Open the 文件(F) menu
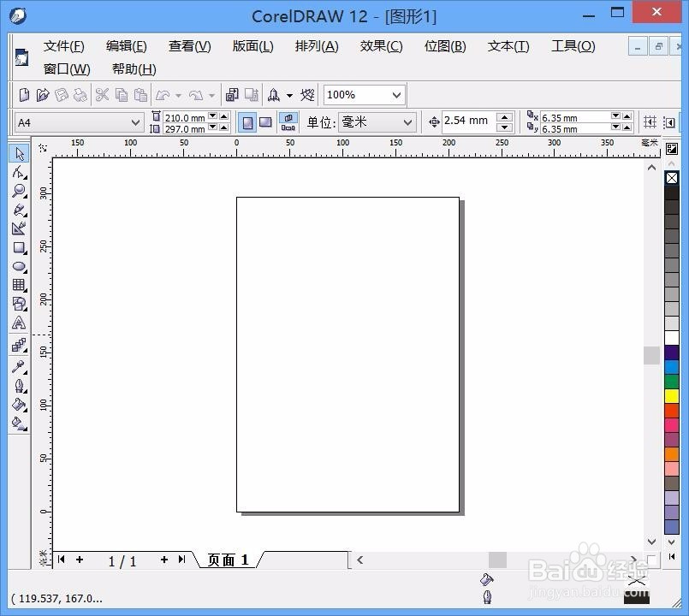Viewport: 689px width, 616px height. (x=63, y=46)
